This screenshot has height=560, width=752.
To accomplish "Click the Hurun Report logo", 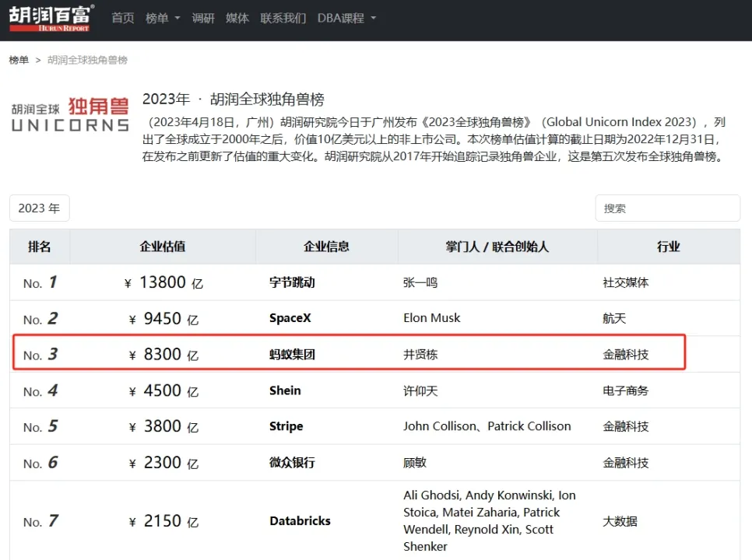I will pyautogui.click(x=51, y=18).
